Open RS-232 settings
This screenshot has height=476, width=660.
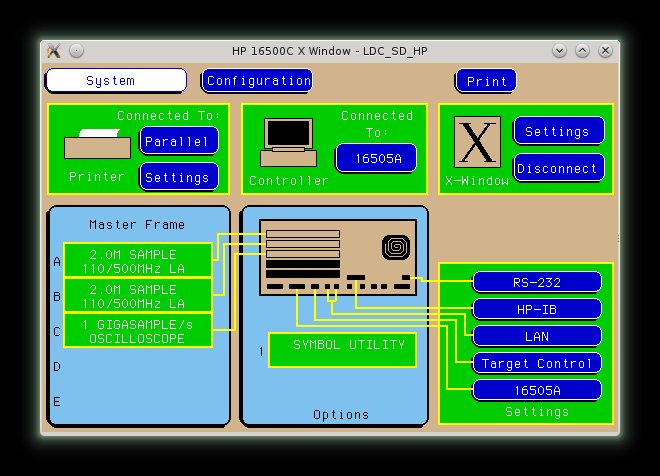tap(537, 282)
